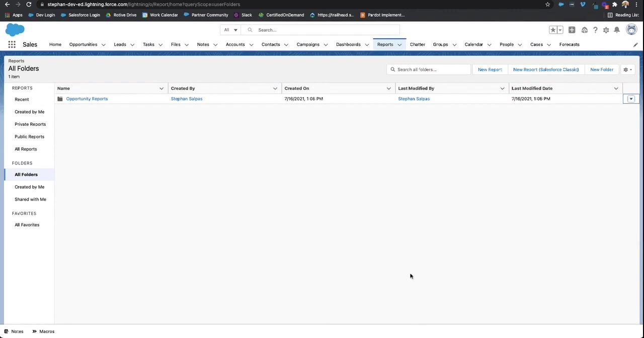Viewport: 644px width, 338px height.
Task: Open the Chrome three-dot menu
Action: click(x=636, y=4)
